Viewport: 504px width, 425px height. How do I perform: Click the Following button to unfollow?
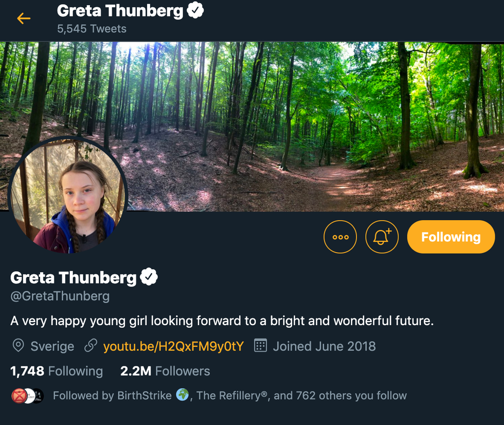click(x=451, y=237)
